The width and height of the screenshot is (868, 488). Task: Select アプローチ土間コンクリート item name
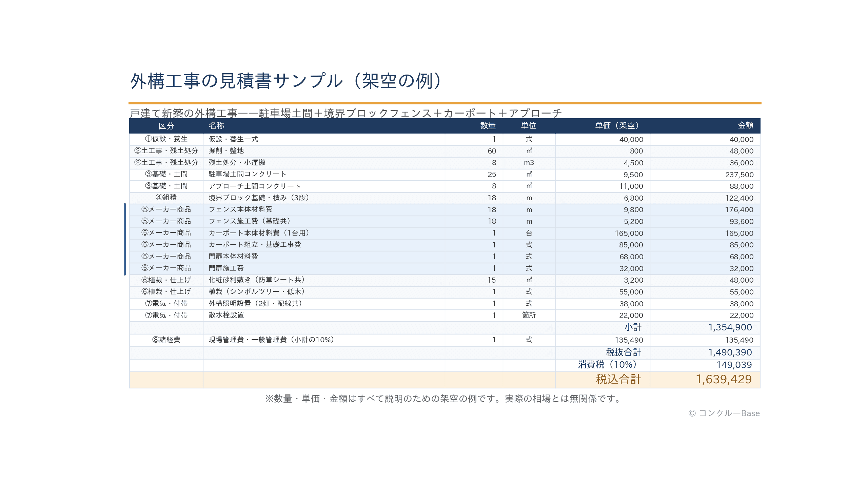click(324, 186)
